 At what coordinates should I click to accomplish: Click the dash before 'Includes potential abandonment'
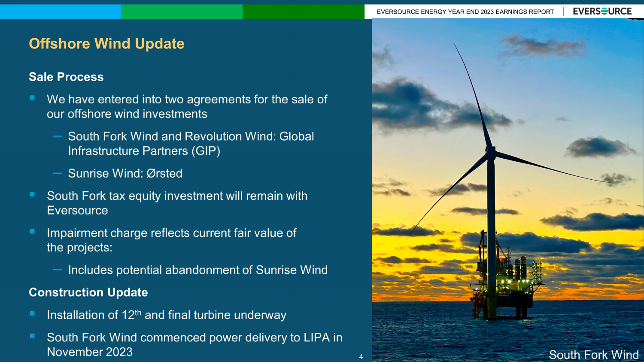(57, 270)
